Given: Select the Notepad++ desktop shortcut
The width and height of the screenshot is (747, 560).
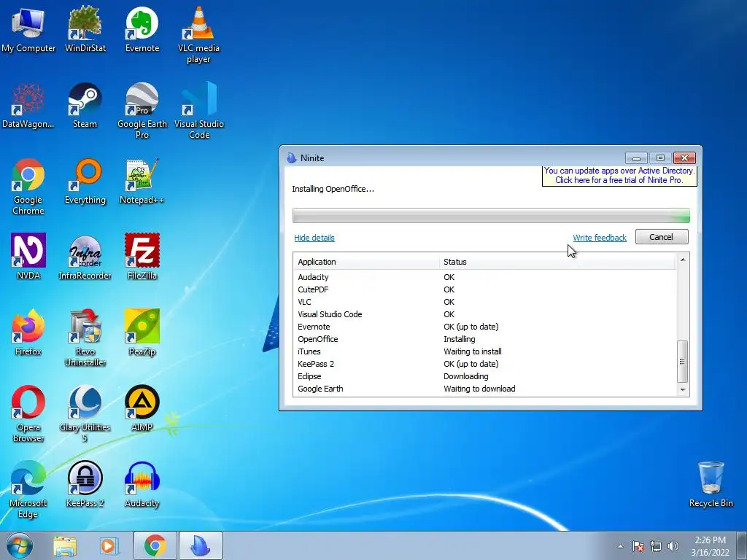Looking at the screenshot, I should (x=142, y=182).
